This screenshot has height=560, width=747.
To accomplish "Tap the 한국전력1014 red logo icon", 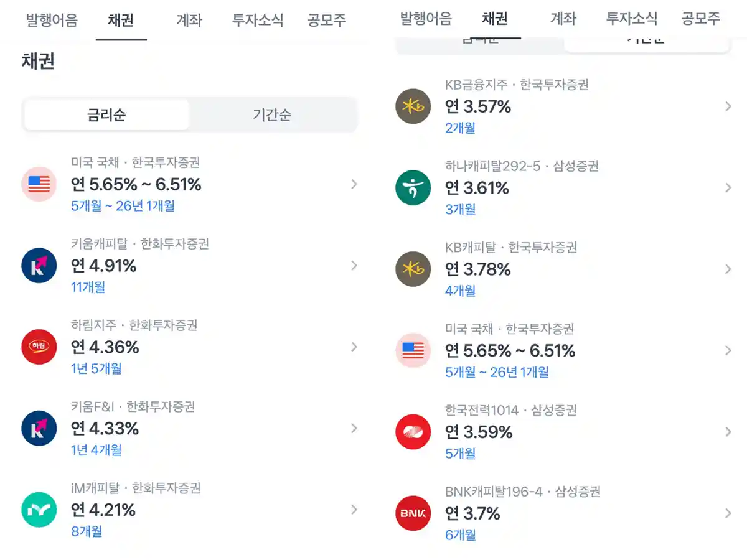I will tap(413, 431).
